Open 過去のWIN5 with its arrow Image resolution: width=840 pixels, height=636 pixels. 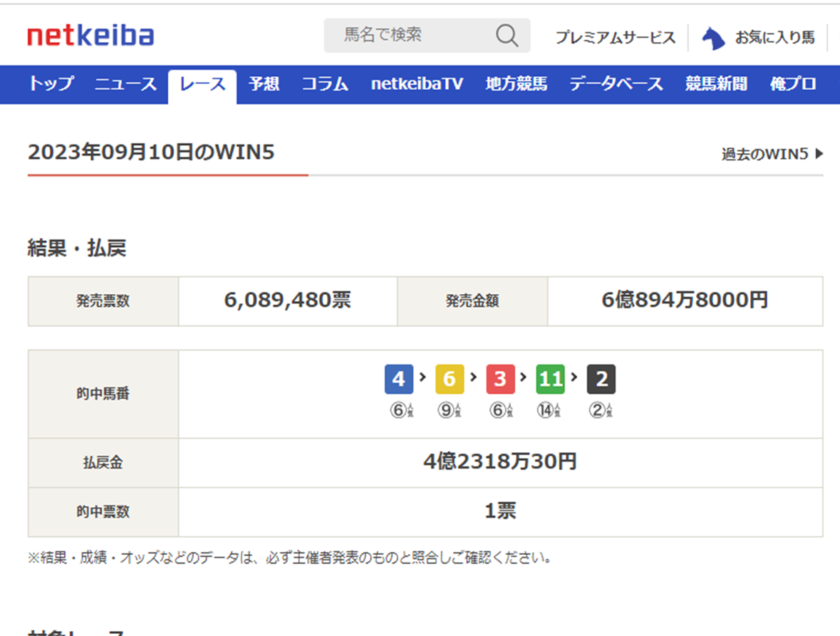768,154
